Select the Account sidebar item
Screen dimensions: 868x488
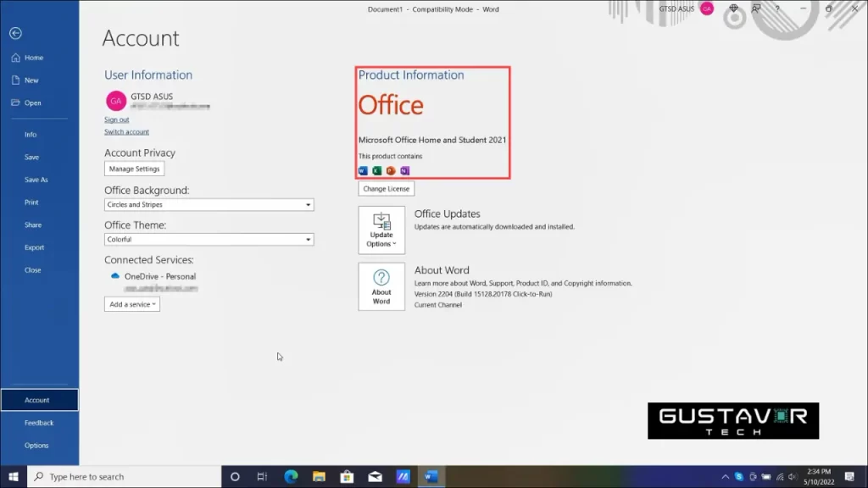coord(39,400)
